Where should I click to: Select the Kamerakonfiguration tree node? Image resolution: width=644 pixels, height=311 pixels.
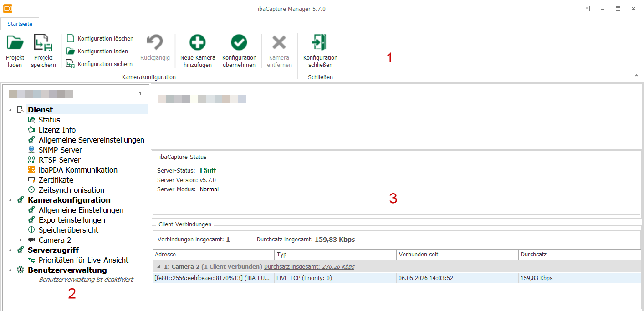pos(69,200)
